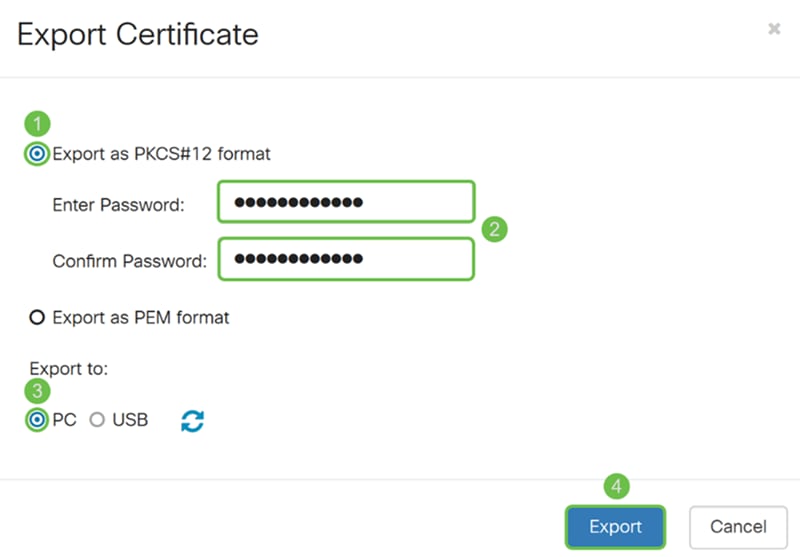800x557 pixels.
Task: Click the green step 1 badge
Action: pyautogui.click(x=37, y=123)
